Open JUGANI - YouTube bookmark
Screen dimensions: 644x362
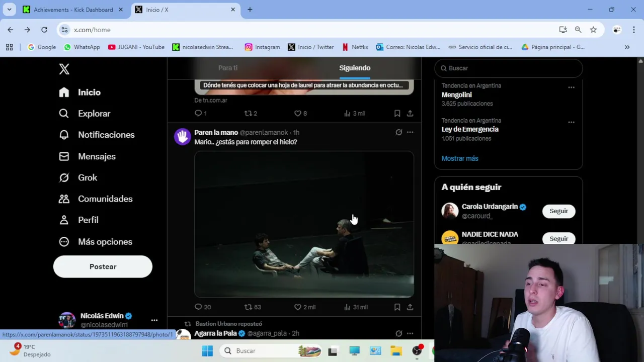(136, 47)
